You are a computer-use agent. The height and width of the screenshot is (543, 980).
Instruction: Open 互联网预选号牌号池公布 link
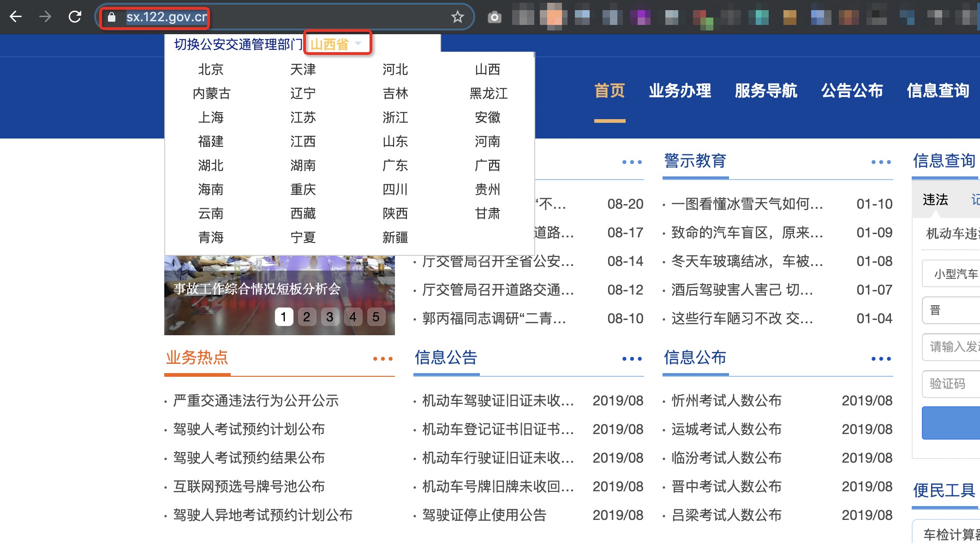tap(249, 486)
